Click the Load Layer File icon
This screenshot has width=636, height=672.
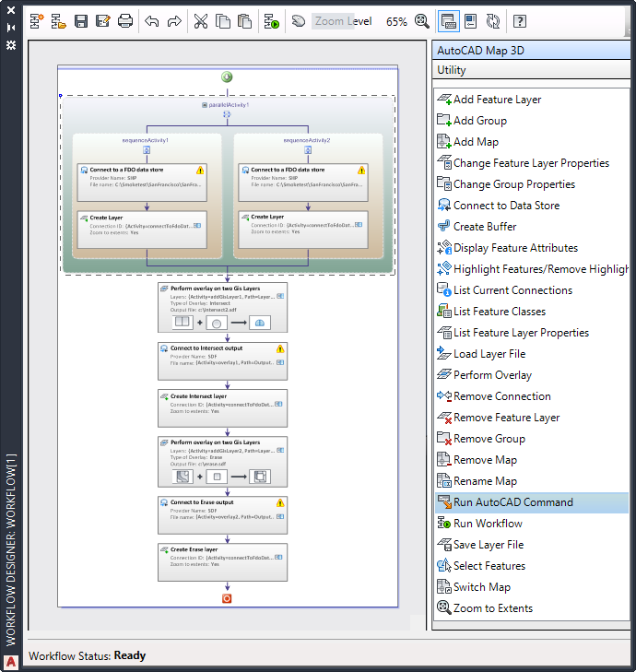point(444,354)
